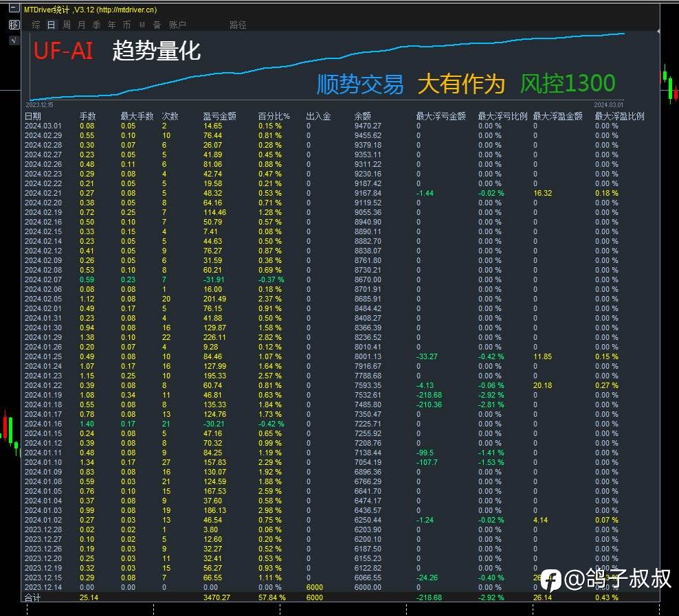Click the 最大手数 column header
679x616 pixels.
click(137, 116)
